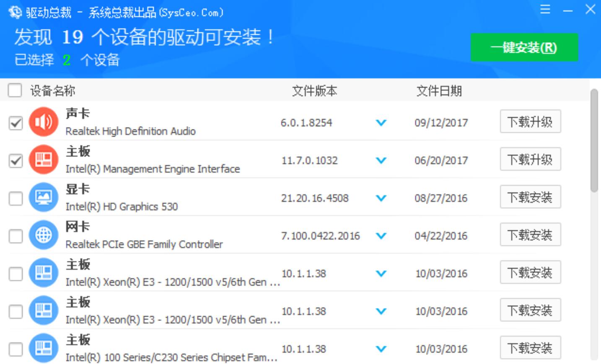Click the date 04/22/2016
This screenshot has width=601, height=364.
441,236
